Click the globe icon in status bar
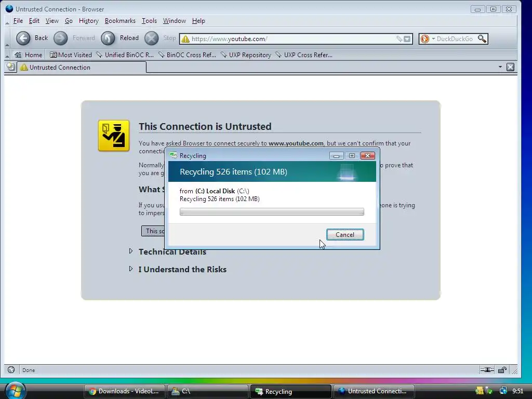The image size is (532, 399). click(x=11, y=370)
